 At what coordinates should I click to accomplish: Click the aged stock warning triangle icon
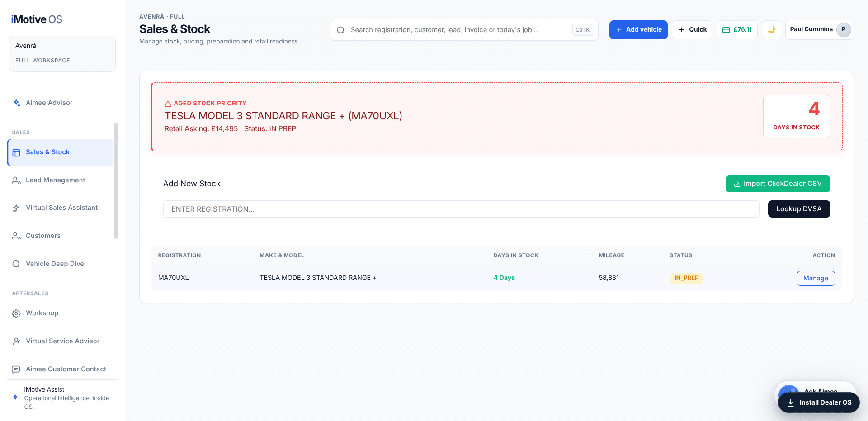[x=168, y=104]
